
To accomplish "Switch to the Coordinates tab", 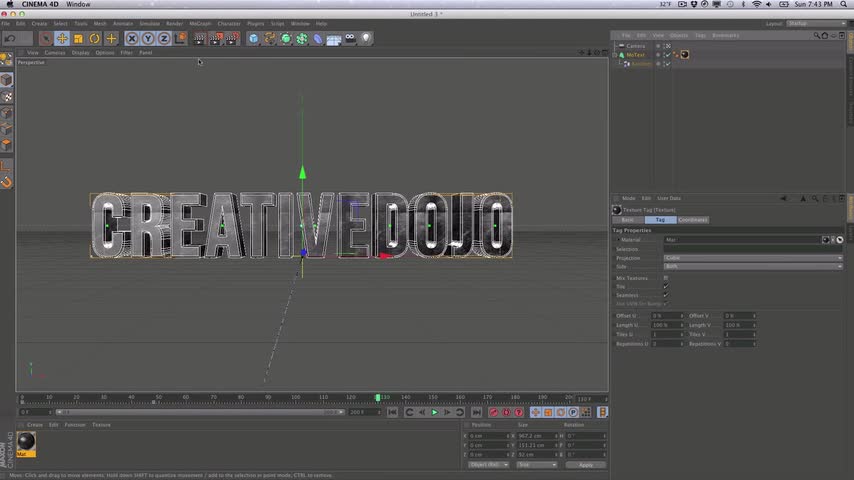I will (692, 220).
